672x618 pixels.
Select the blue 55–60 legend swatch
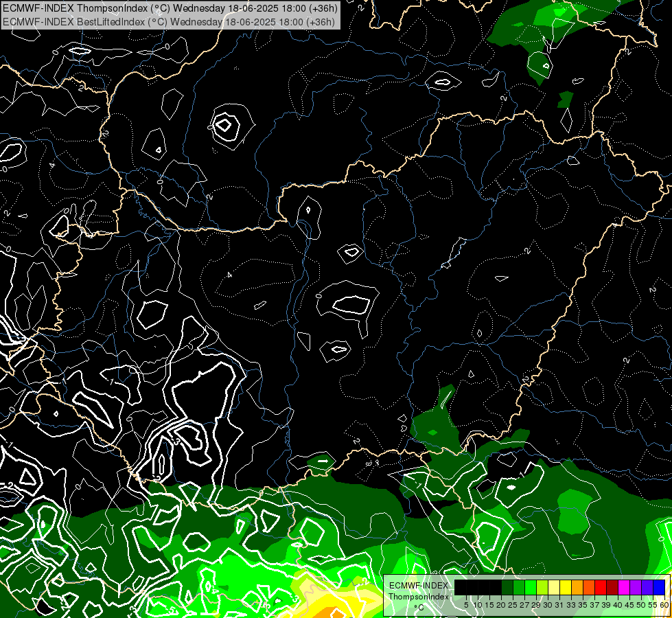pyautogui.click(x=659, y=587)
